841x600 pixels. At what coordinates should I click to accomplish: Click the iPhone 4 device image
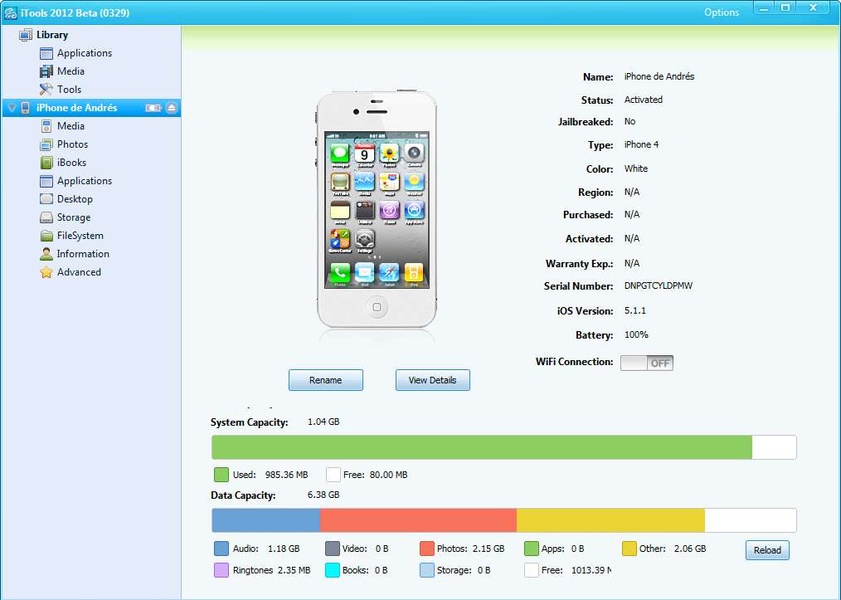pyautogui.click(x=378, y=211)
